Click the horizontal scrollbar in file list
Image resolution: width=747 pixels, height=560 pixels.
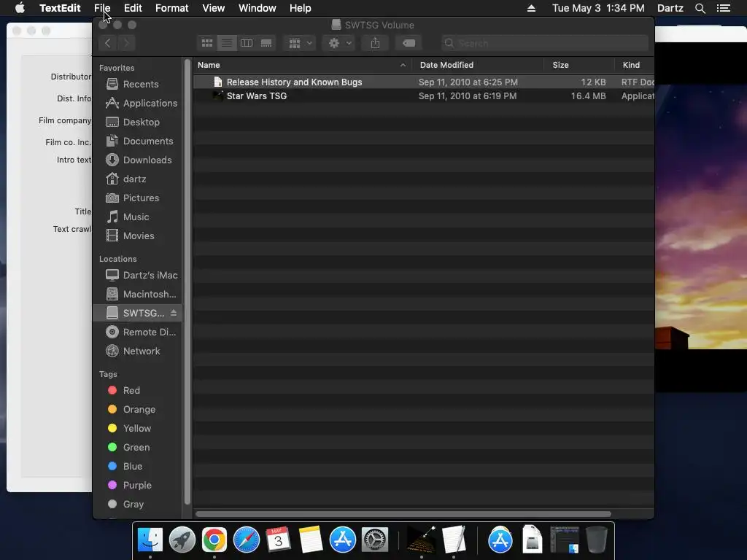point(403,514)
